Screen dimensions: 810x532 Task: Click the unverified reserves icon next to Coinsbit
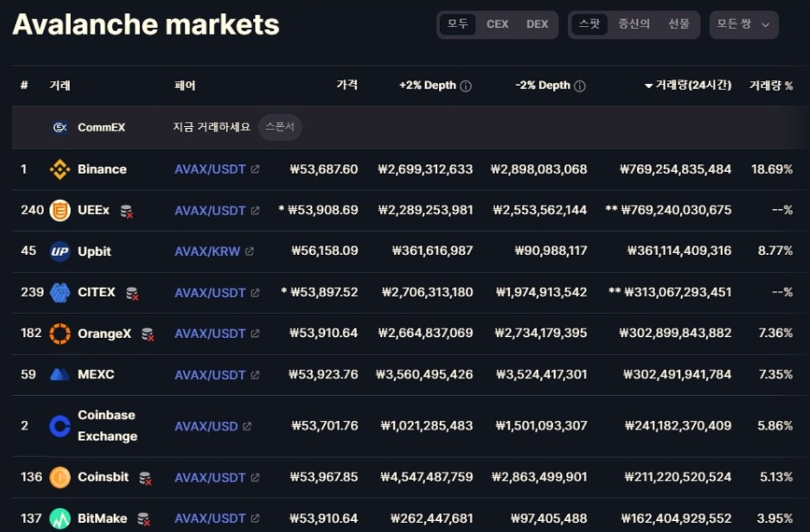(145, 478)
